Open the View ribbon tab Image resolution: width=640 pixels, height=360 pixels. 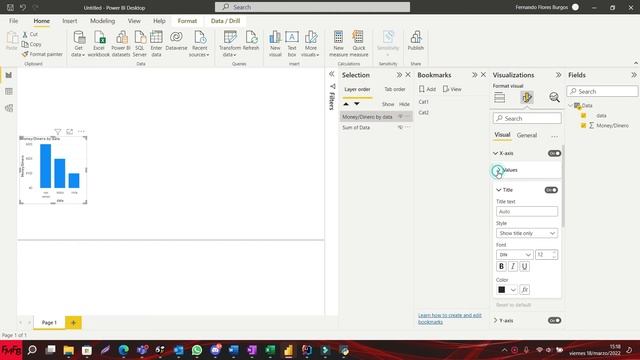(x=134, y=21)
